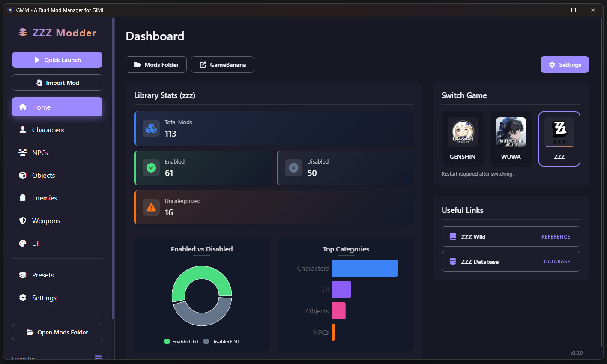Click the Favorites filter icon at bottom left
The image size is (607, 364).
pyautogui.click(x=98, y=357)
